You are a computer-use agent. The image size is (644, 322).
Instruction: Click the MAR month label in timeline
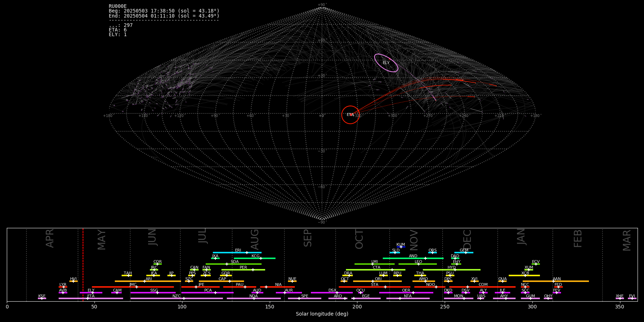627,240
